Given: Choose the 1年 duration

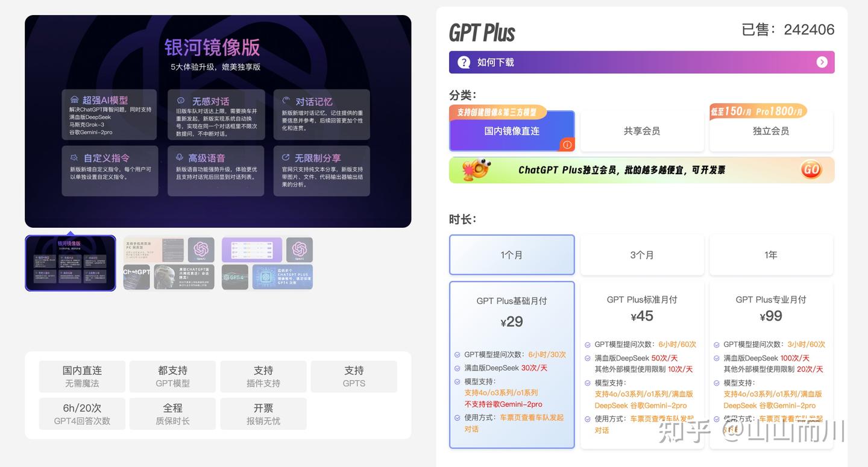Looking at the screenshot, I should (771, 255).
